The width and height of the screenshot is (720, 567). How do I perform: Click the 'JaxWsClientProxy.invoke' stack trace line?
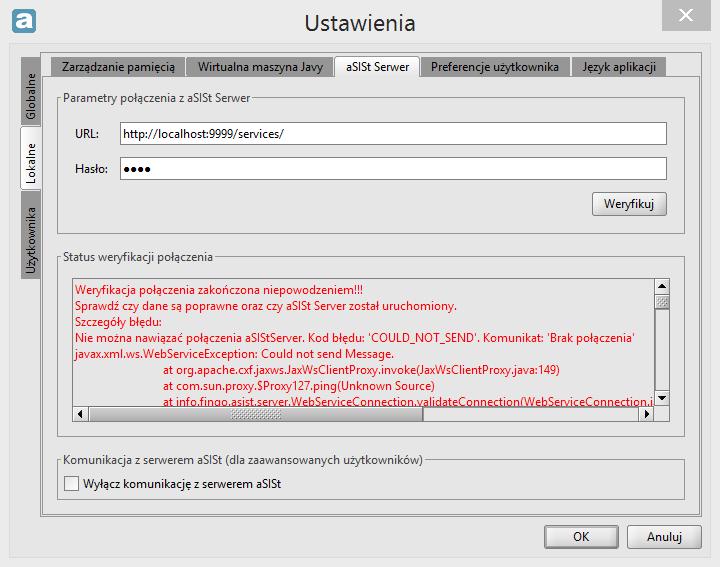click(361, 370)
